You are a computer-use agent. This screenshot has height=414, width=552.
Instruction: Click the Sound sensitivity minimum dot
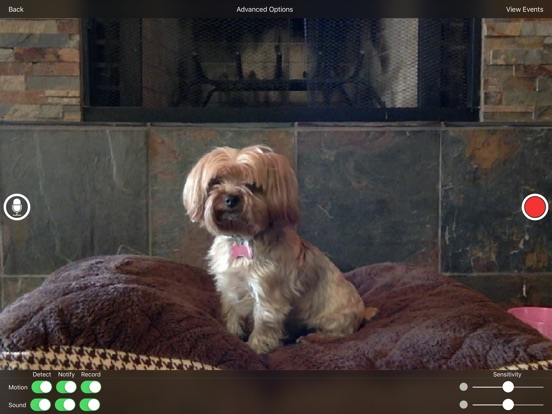coord(464,404)
